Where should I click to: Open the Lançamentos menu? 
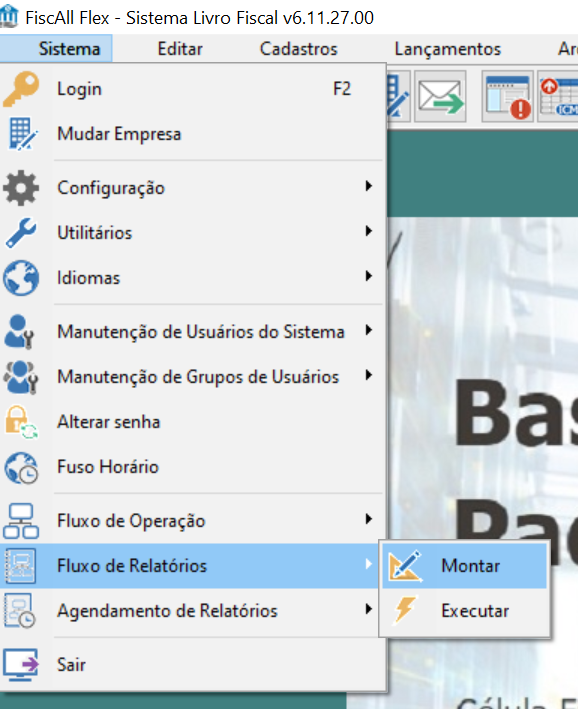tap(448, 49)
